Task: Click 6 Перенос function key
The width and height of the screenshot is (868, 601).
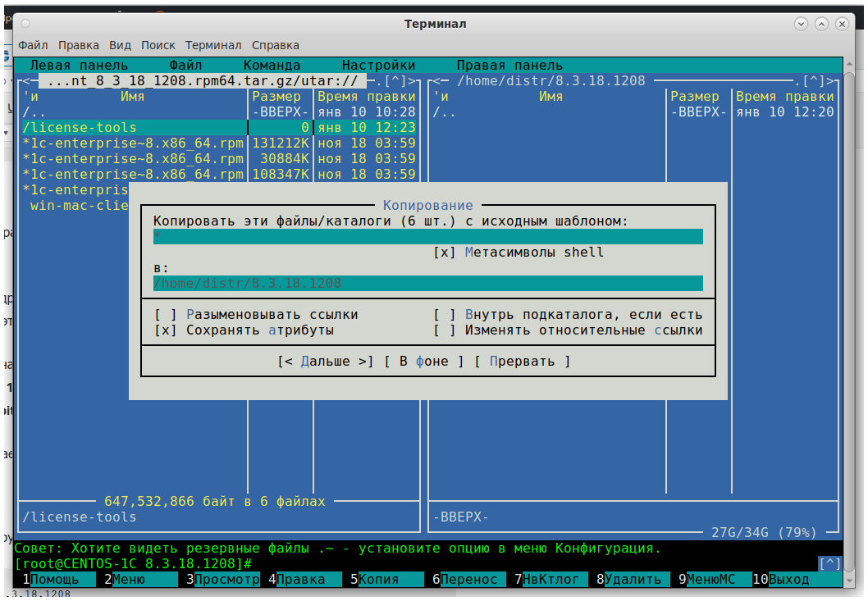Action: pos(468,580)
